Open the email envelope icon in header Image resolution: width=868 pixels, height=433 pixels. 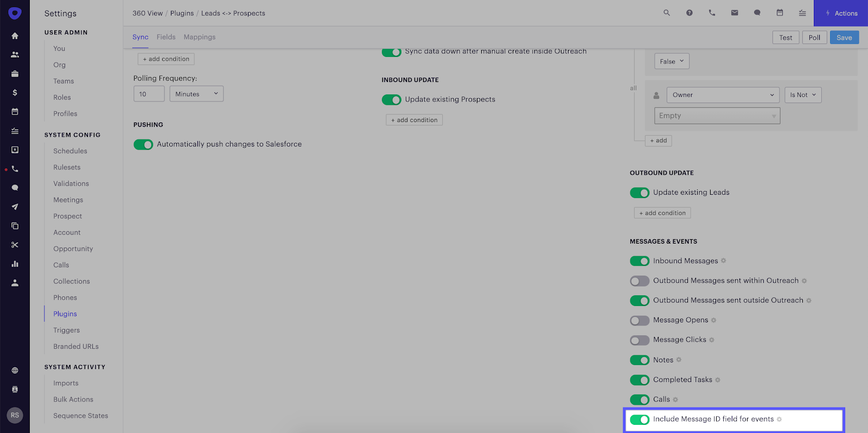coord(735,13)
